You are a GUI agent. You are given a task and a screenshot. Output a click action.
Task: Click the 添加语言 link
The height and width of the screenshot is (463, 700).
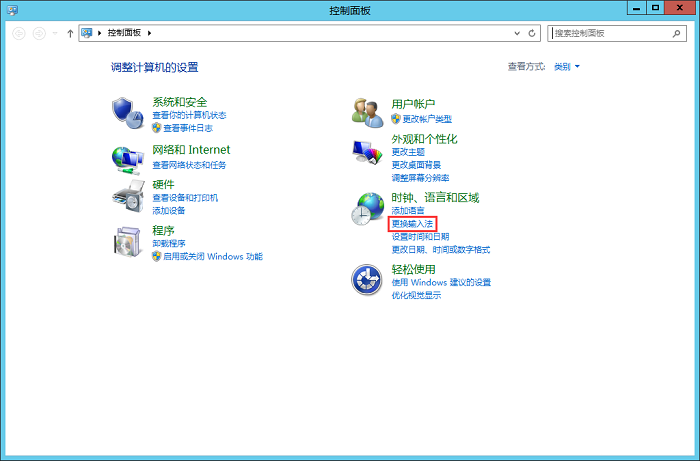[x=408, y=211]
